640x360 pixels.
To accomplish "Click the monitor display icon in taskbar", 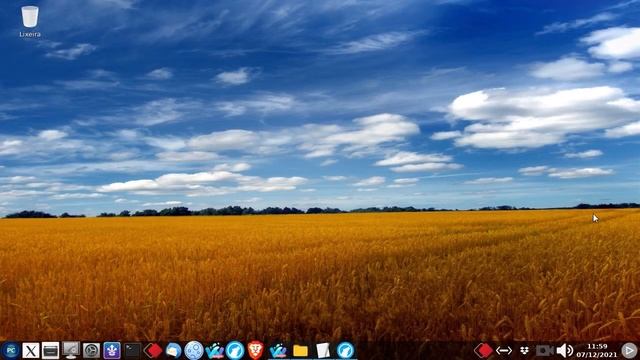I will pos(71,350).
